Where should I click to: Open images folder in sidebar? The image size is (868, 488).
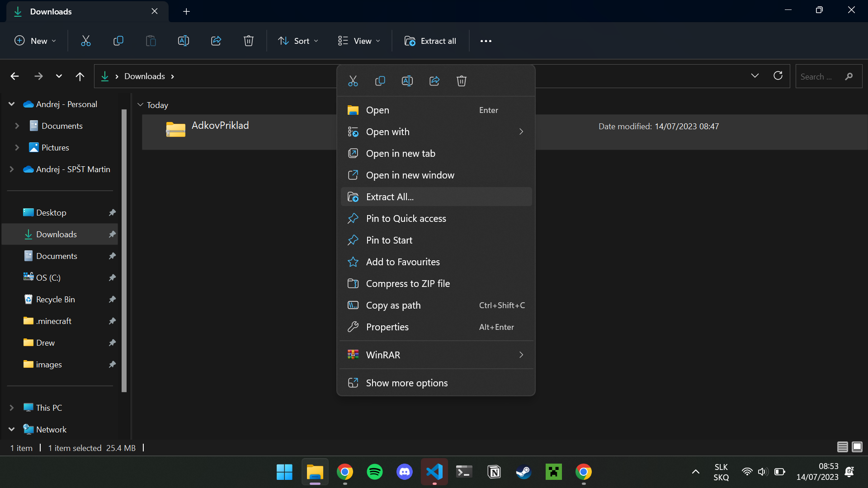60,365
